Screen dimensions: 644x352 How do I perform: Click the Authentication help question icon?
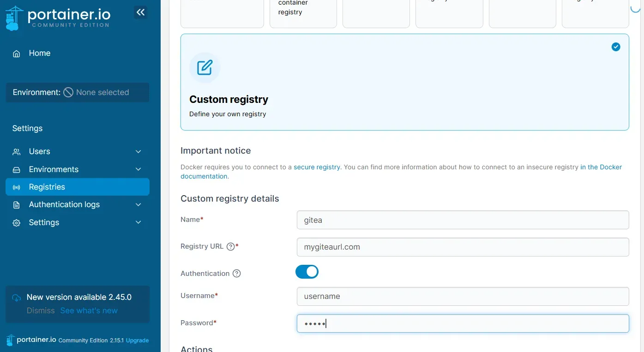pos(237,274)
